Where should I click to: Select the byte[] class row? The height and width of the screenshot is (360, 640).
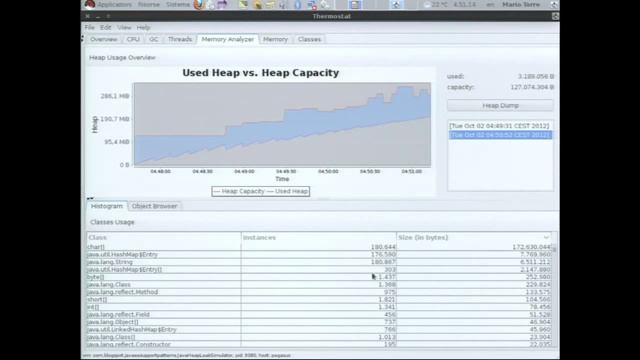[319, 277]
